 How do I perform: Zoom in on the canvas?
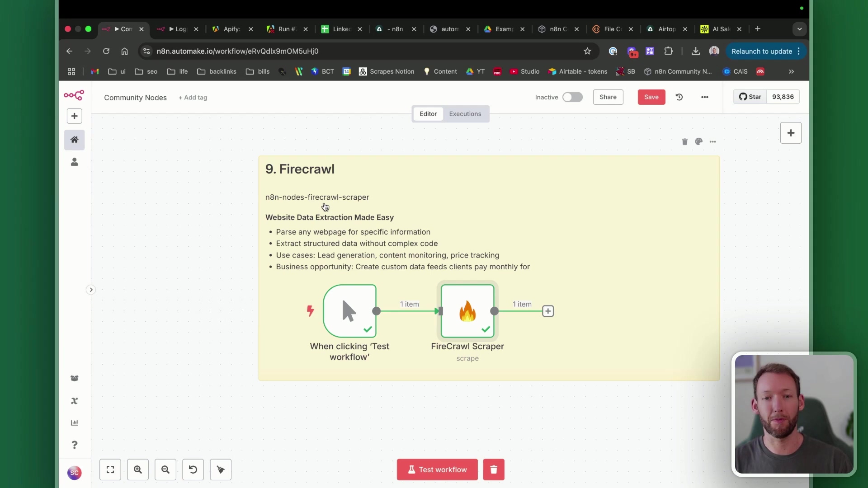(x=138, y=469)
